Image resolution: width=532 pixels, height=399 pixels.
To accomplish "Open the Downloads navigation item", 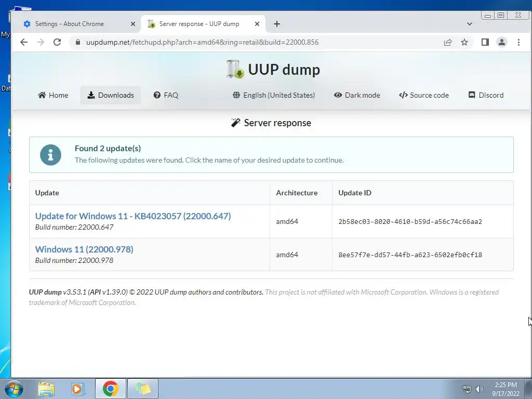I will coord(111,95).
